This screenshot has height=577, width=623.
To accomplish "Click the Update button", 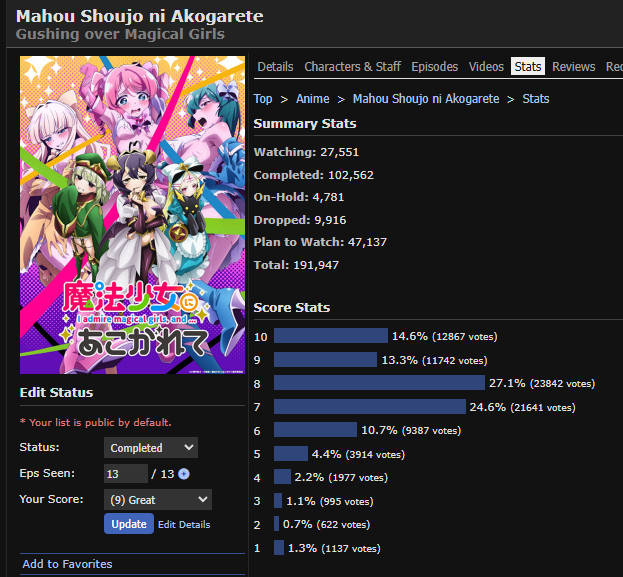I will click(x=129, y=524).
